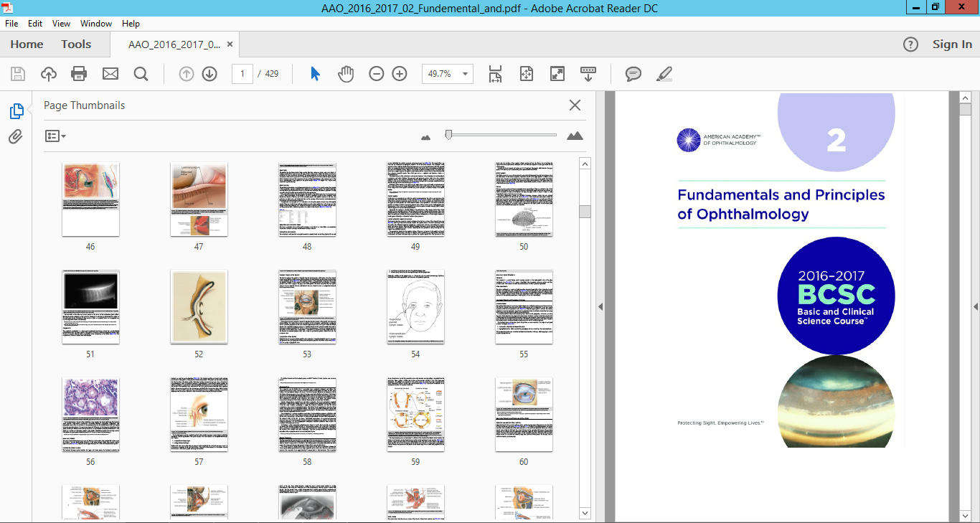The width and height of the screenshot is (980, 523).
Task: Click the read mode toolbar icon
Action: click(588, 74)
